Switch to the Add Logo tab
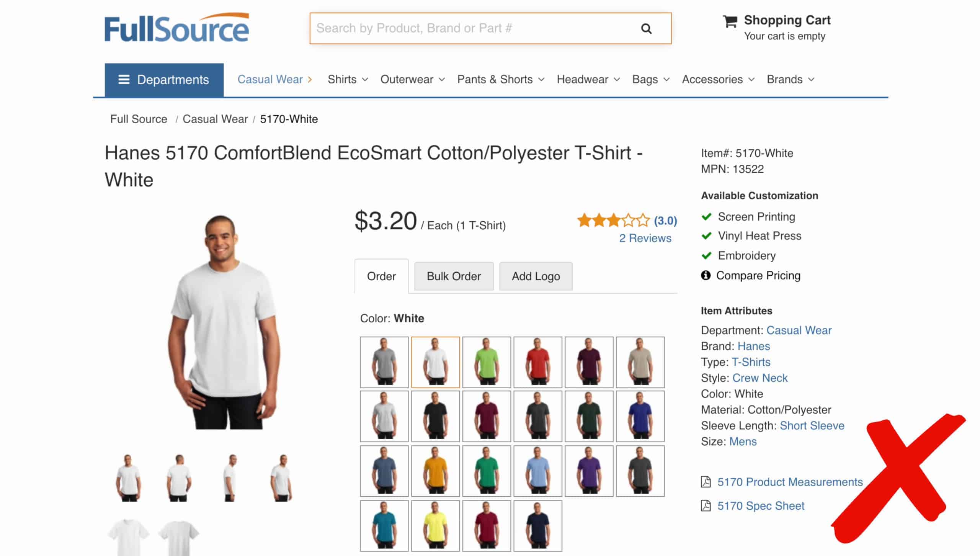This screenshot has height=556, width=980. (536, 276)
